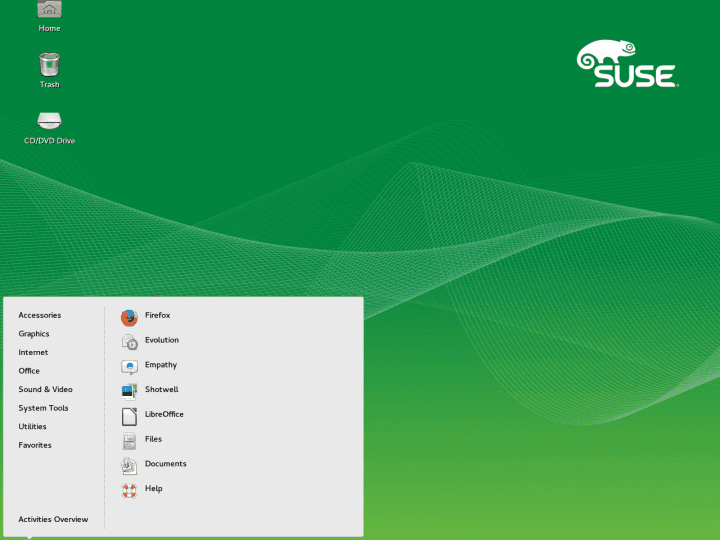Switch to the Favorites category
The height and width of the screenshot is (540, 720).
(x=35, y=445)
